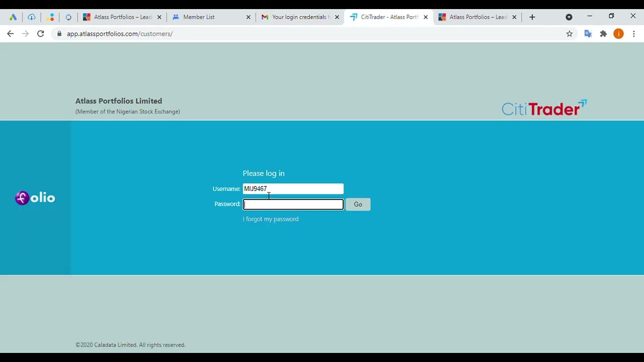The width and height of the screenshot is (644, 362).
Task: Open the third pinned tab with colorful icon
Action: 50,17
